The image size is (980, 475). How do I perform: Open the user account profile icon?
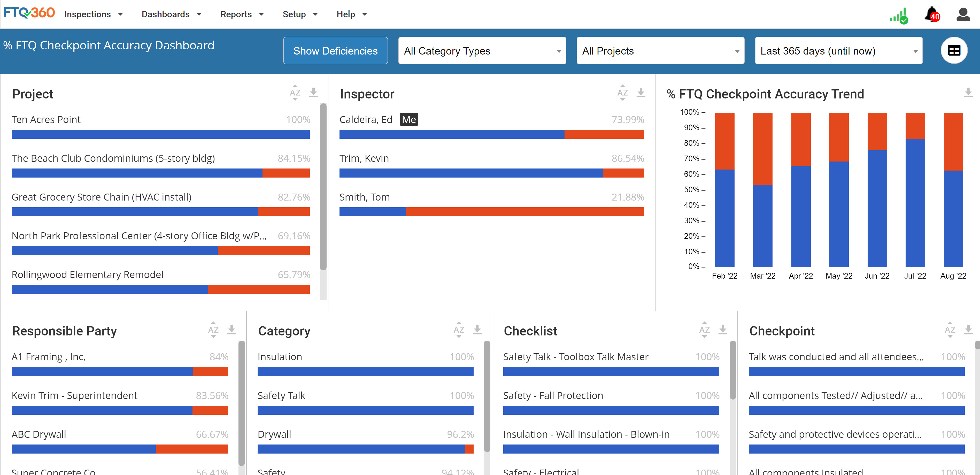[x=963, y=14]
